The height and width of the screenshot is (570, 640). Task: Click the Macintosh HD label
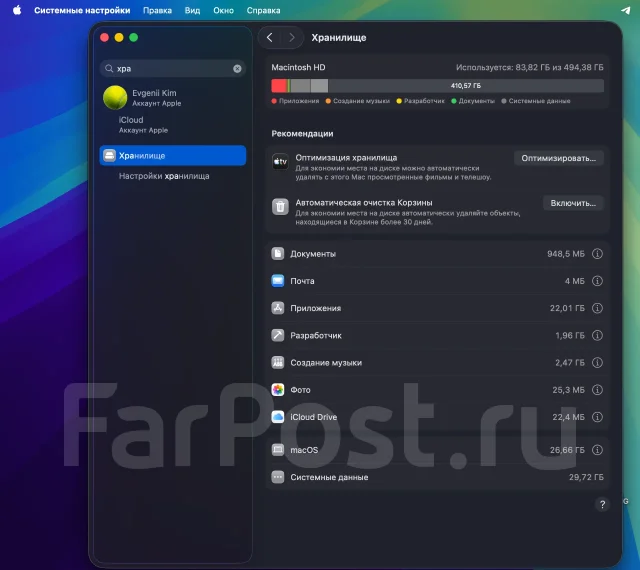pos(298,67)
